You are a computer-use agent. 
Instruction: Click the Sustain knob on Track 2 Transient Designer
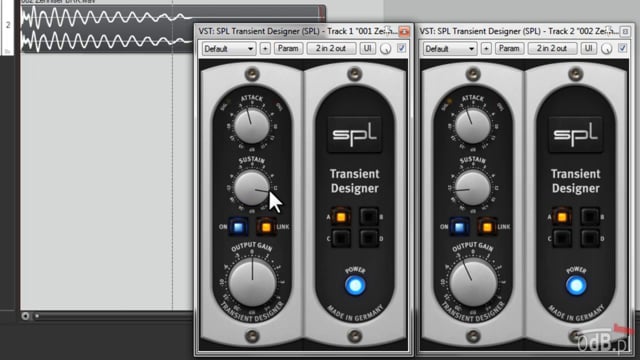click(473, 188)
